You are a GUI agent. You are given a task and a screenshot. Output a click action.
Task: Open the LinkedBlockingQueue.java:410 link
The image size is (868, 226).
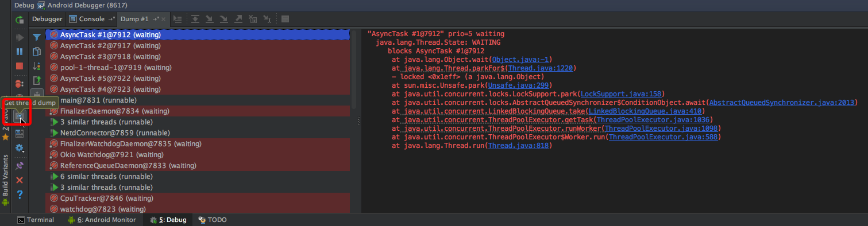coord(646,111)
